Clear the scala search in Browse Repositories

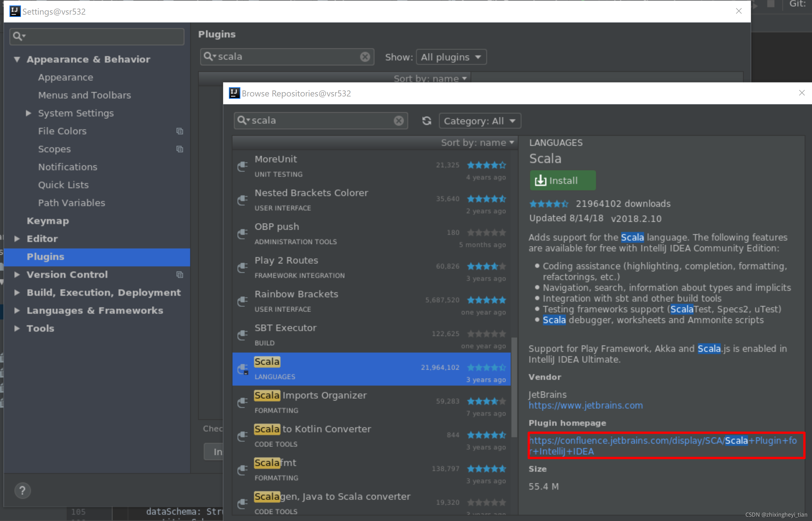pyautogui.click(x=399, y=121)
